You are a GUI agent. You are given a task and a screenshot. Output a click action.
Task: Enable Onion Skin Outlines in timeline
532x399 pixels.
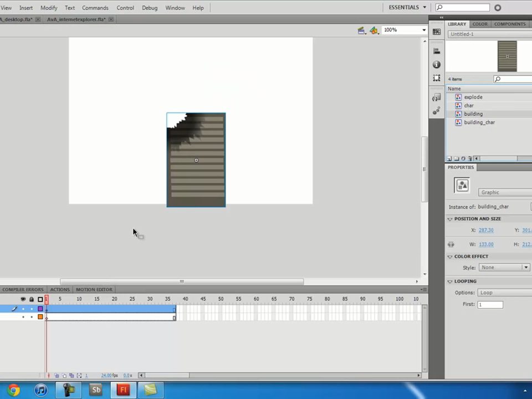pyautogui.click(x=64, y=376)
